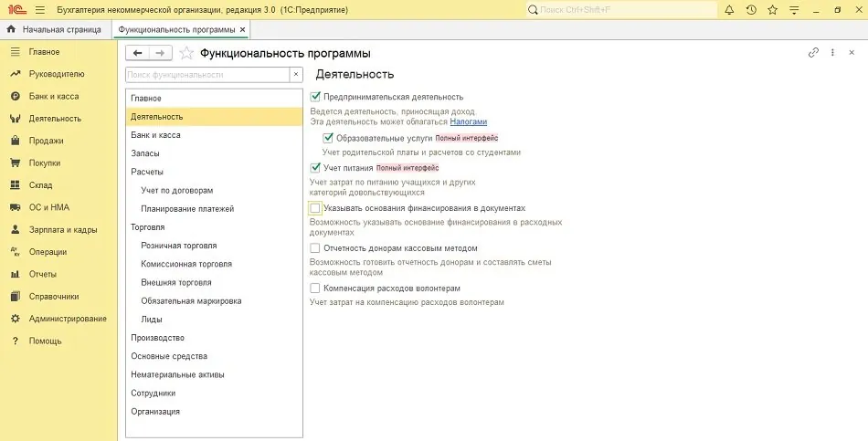Uncheck Образовательные услуги checkbox
Image resolution: width=868 pixels, height=441 pixels.
(328, 138)
